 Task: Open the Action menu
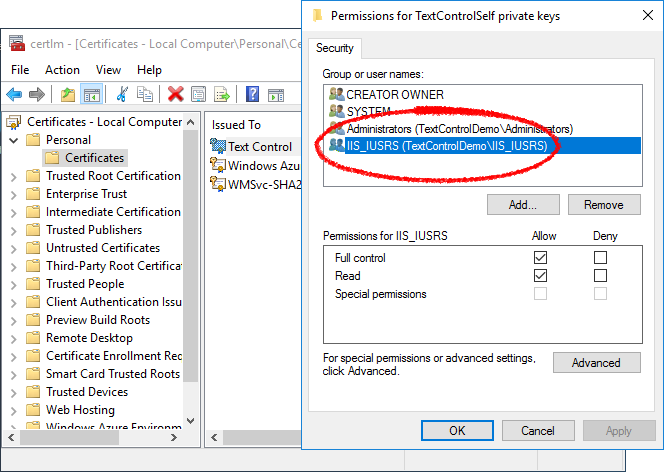pos(62,70)
